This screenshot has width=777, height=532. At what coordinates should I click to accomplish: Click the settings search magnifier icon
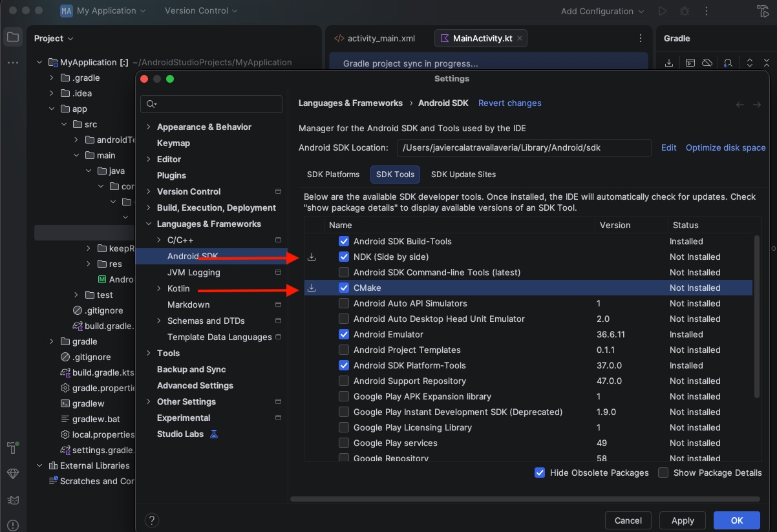coord(151,104)
